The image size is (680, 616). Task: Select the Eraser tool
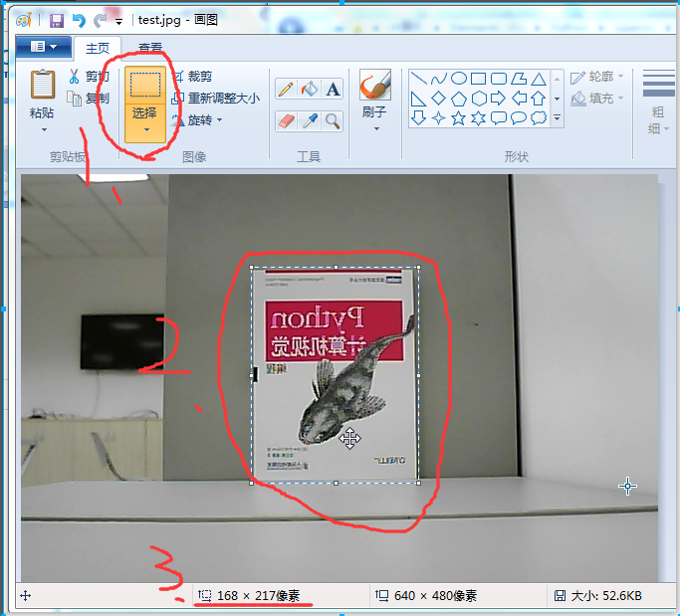(x=286, y=121)
